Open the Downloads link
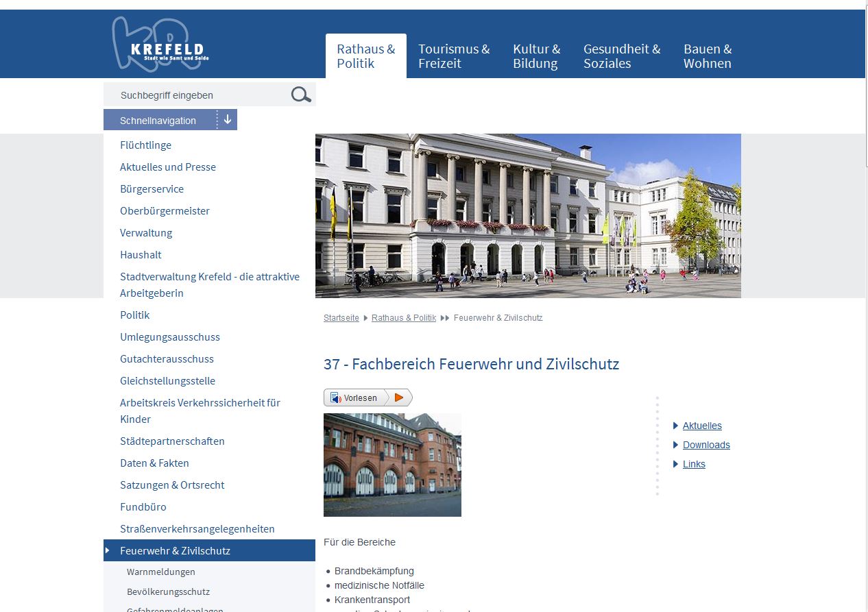 (706, 445)
